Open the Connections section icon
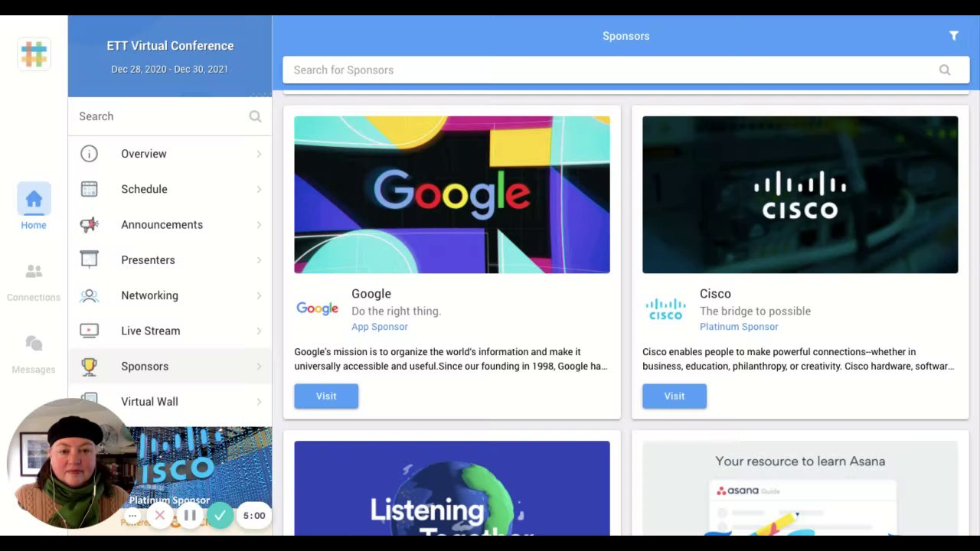Viewport: 980px width, 551px height. (34, 272)
